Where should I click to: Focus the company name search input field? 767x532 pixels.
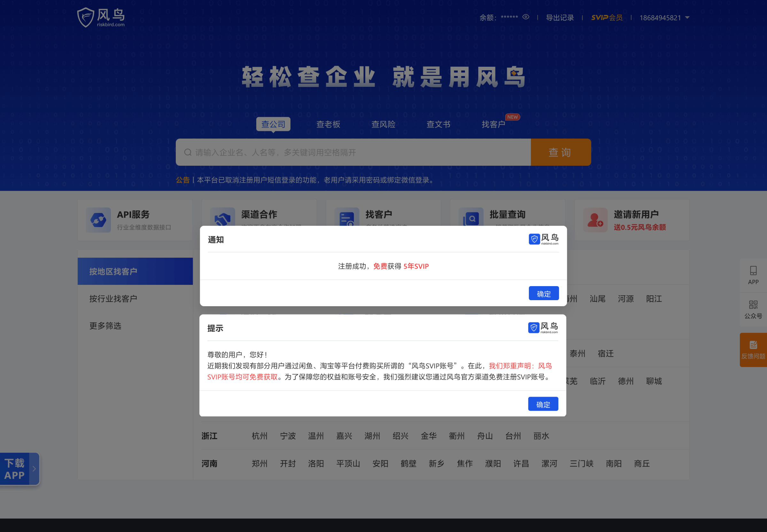tap(353, 152)
